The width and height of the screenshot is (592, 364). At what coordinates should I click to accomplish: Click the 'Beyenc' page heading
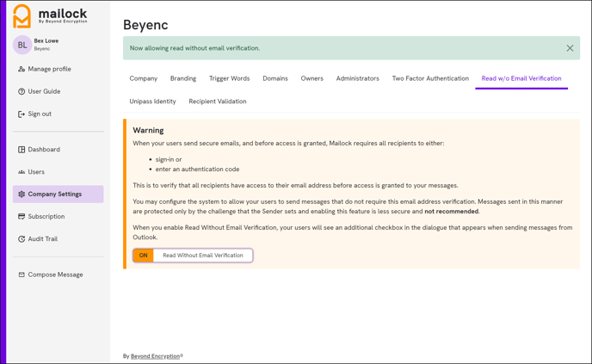(x=145, y=25)
